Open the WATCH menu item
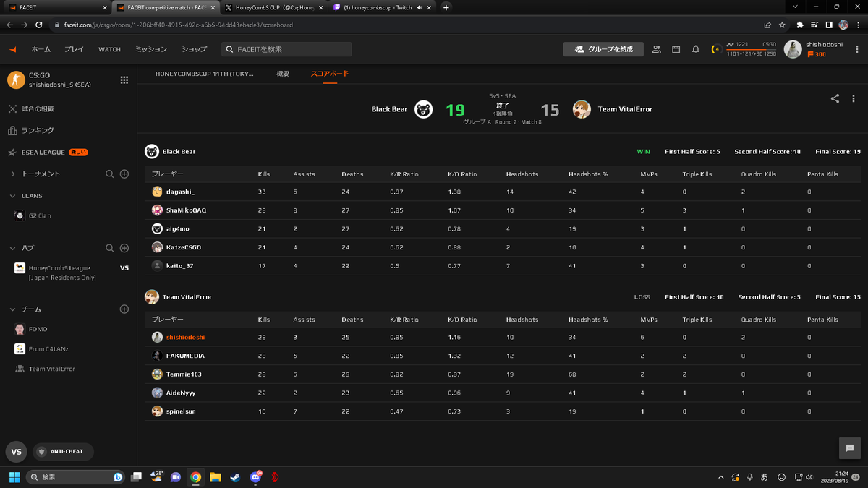 point(110,49)
